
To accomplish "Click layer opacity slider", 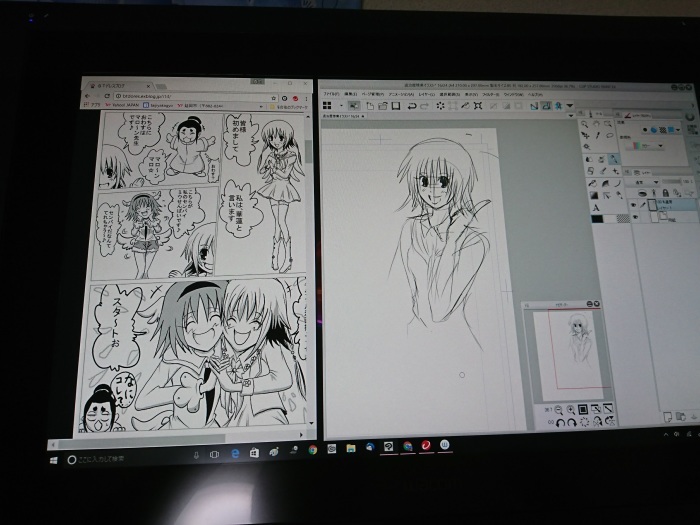I will tap(673, 181).
